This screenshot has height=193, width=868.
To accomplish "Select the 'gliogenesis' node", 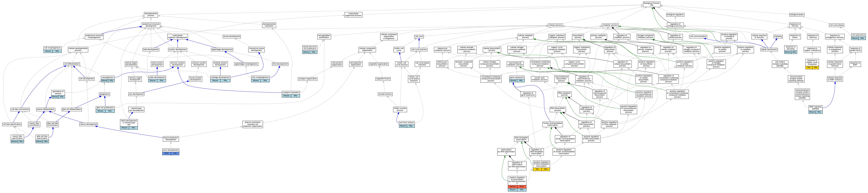I will tap(104, 94).
